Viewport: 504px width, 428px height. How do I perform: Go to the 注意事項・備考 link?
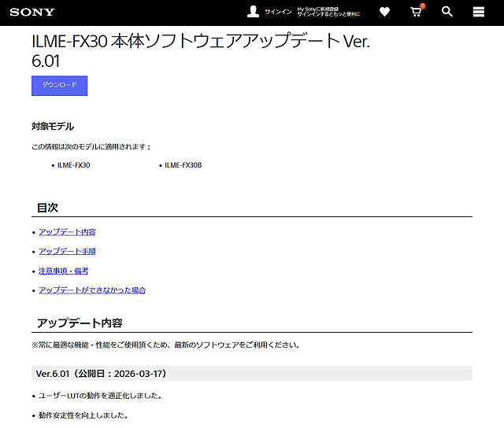click(x=63, y=271)
